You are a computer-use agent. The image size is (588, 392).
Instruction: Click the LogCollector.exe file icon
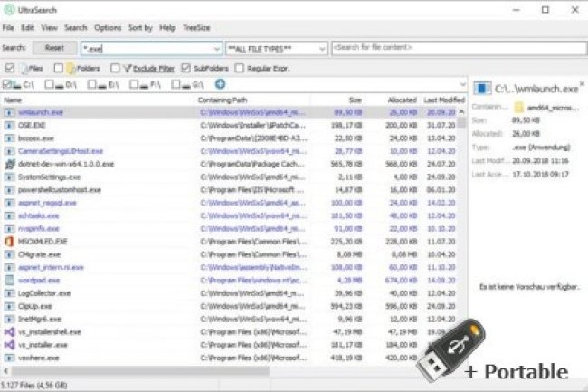[9, 293]
